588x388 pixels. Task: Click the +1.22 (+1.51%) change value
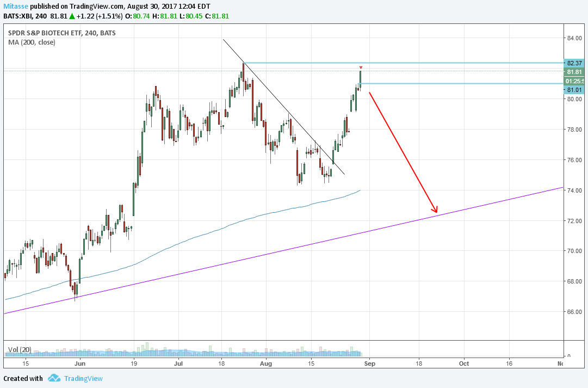pyautogui.click(x=100, y=16)
